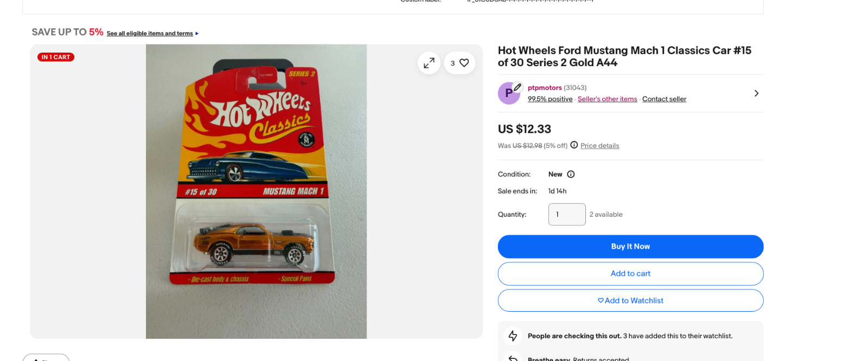Click the Add to cart button
This screenshot has height=361, width=868.
(x=630, y=274)
